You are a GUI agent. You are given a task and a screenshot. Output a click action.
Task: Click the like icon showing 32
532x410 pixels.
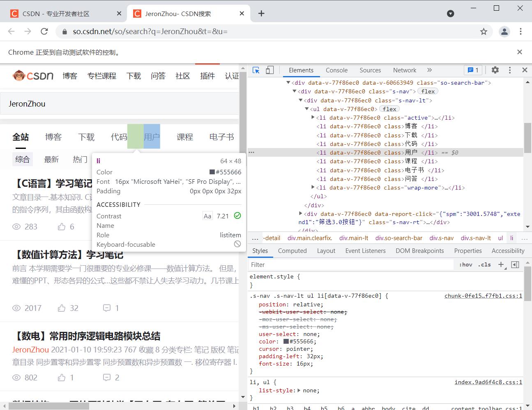(62, 308)
